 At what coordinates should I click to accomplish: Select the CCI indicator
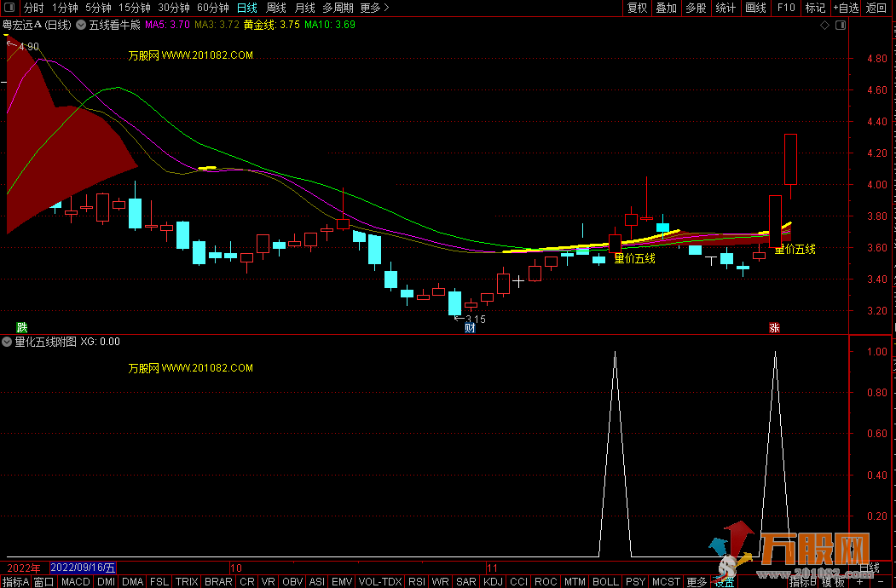[x=519, y=582]
